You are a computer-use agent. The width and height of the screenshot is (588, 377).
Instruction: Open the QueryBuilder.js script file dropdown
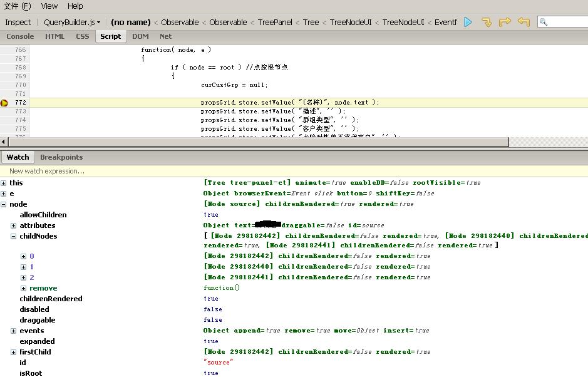[71, 23]
